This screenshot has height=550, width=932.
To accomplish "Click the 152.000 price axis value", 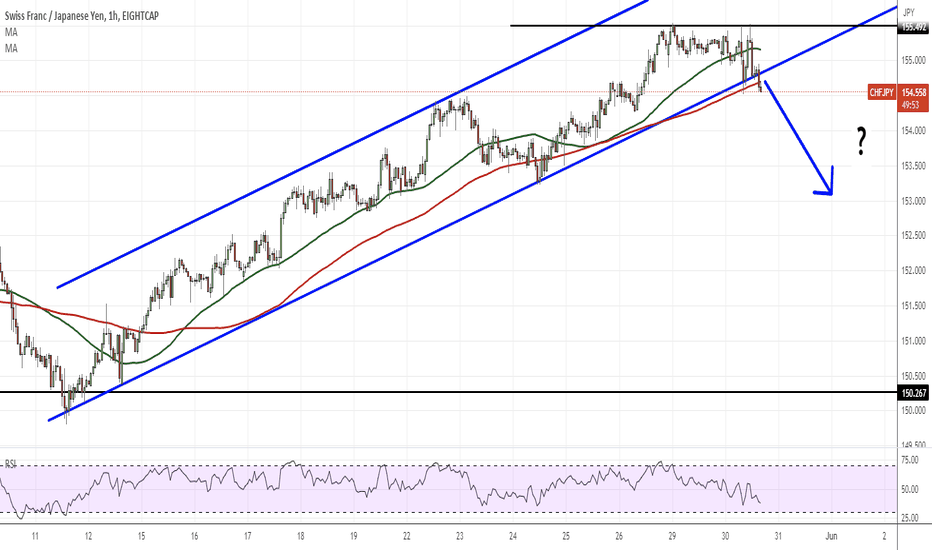I will point(914,271).
